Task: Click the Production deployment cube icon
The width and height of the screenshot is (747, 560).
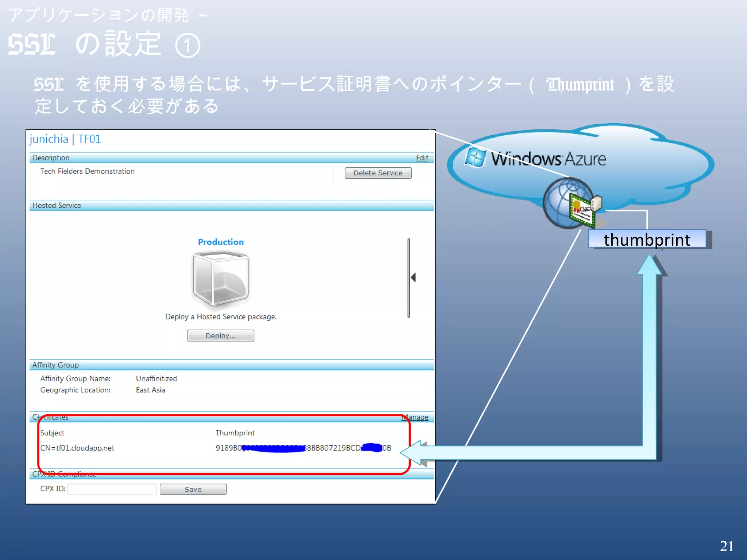Action: click(221, 280)
